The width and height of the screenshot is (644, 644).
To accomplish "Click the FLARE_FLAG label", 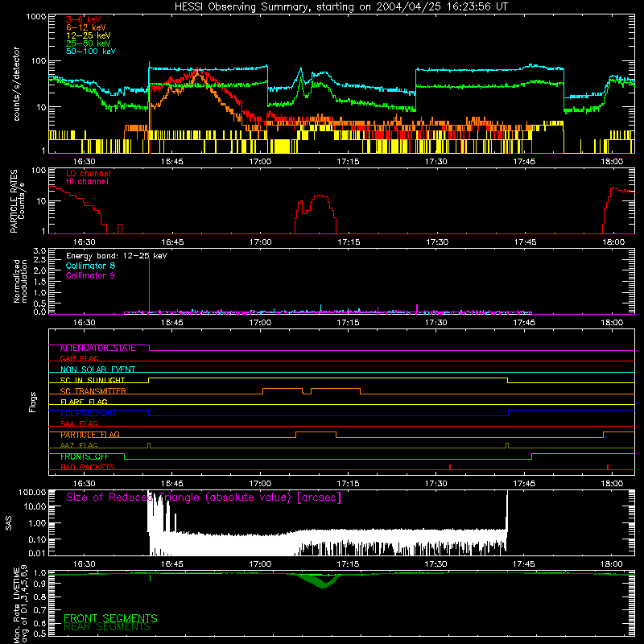I will point(84,402).
